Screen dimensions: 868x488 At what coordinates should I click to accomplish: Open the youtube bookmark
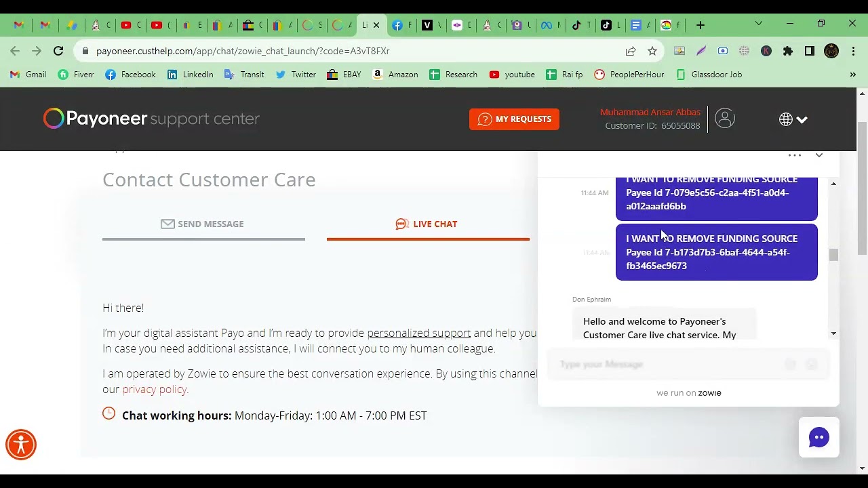pos(512,75)
